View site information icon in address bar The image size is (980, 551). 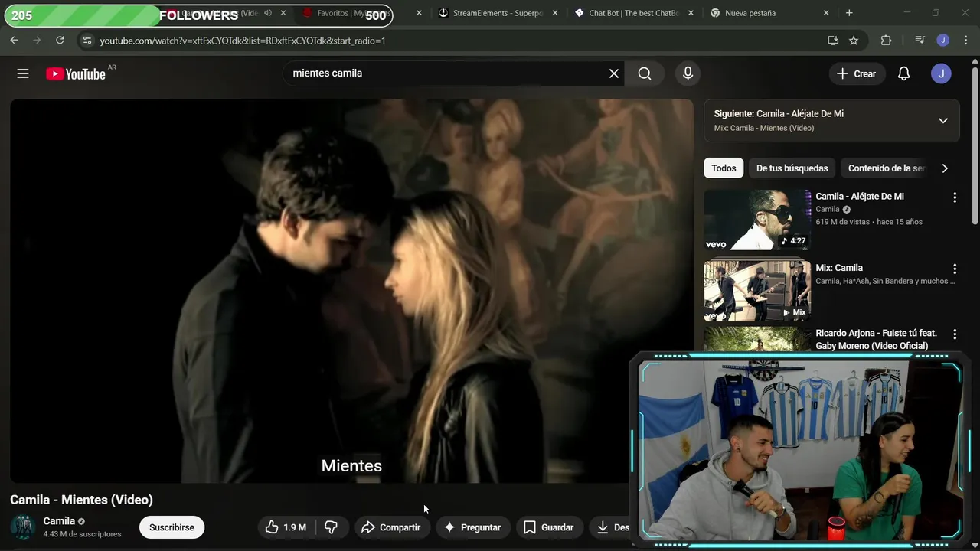click(87, 41)
